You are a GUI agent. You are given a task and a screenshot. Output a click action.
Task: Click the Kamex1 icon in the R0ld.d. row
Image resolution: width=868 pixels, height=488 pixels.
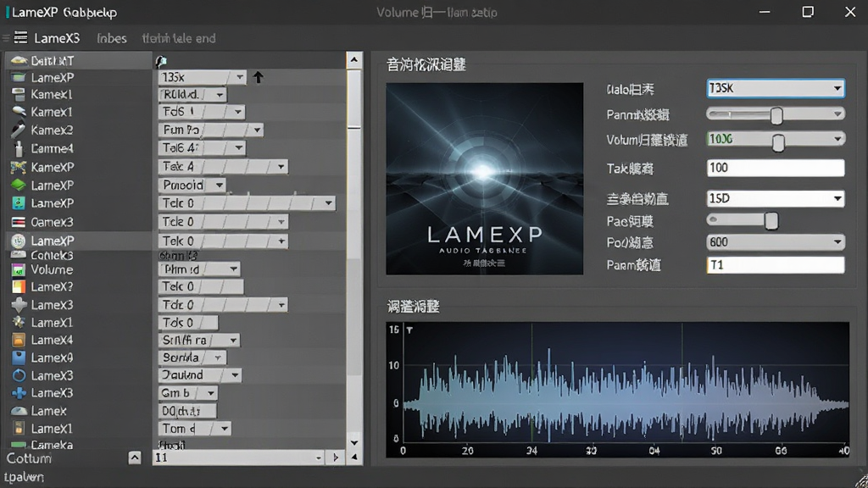tap(19, 95)
